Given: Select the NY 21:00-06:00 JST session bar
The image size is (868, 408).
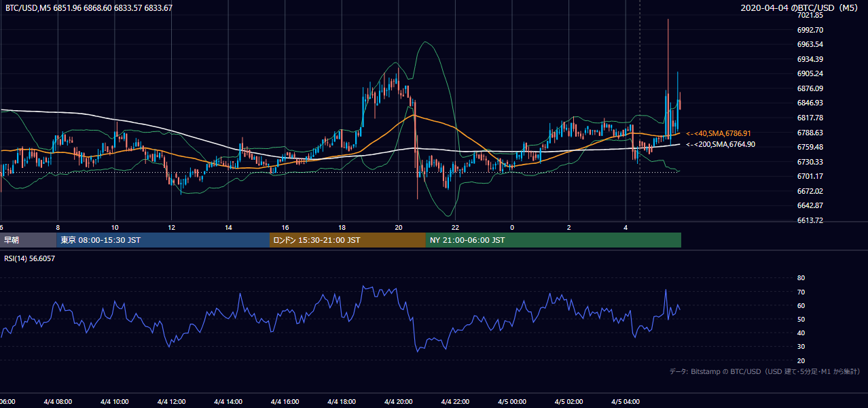Looking at the screenshot, I should click(x=553, y=240).
